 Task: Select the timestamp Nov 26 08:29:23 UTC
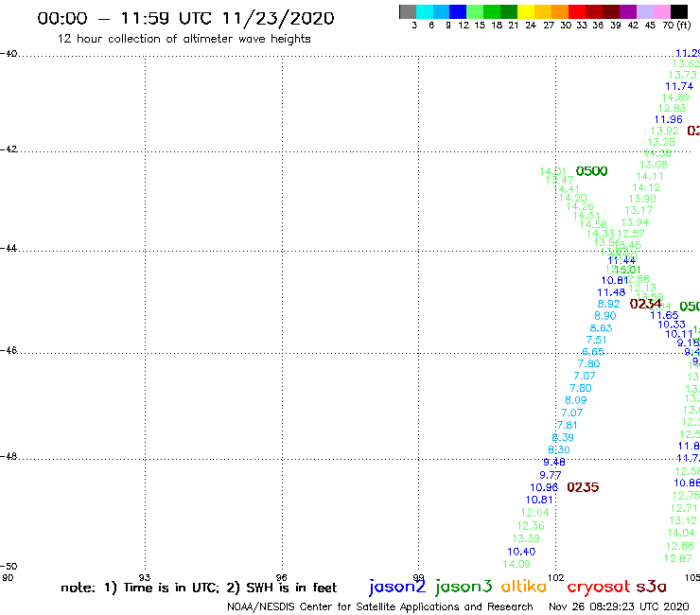point(619,606)
